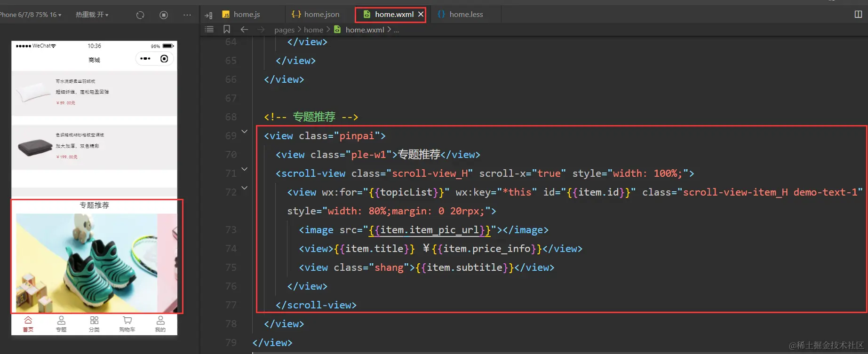Viewport: 868px width, 354px height.
Task: Click the {{item.subtitle}} binding
Action: click(465, 267)
